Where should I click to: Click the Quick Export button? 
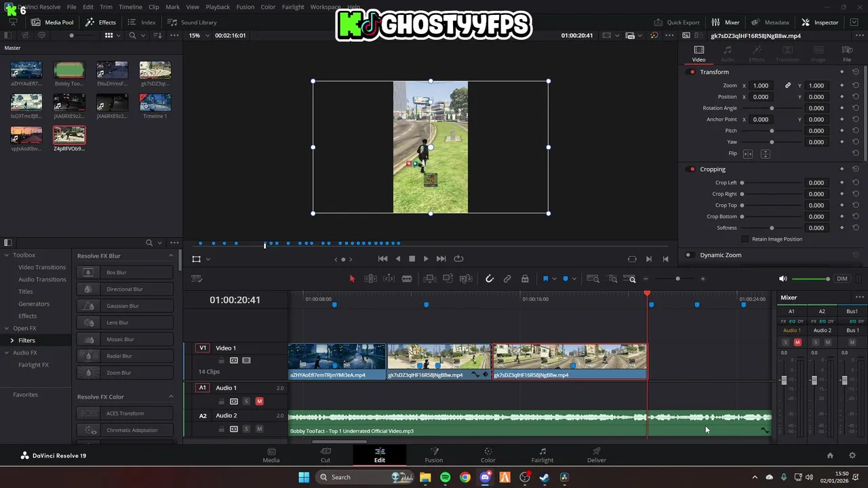677,22
